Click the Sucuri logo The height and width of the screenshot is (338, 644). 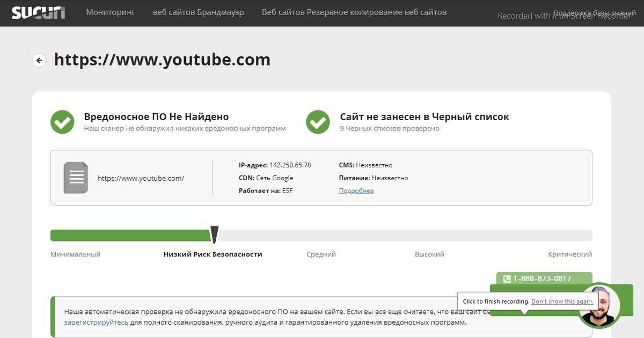click(39, 12)
